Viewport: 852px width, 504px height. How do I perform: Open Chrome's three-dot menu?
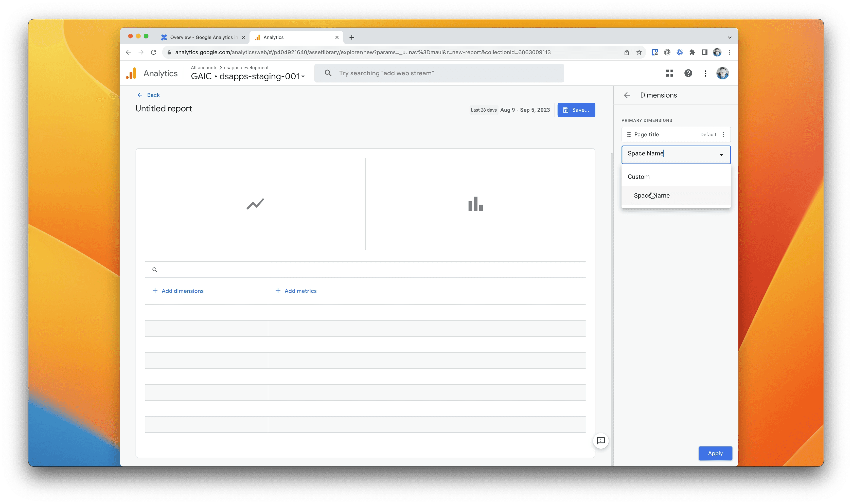point(730,52)
